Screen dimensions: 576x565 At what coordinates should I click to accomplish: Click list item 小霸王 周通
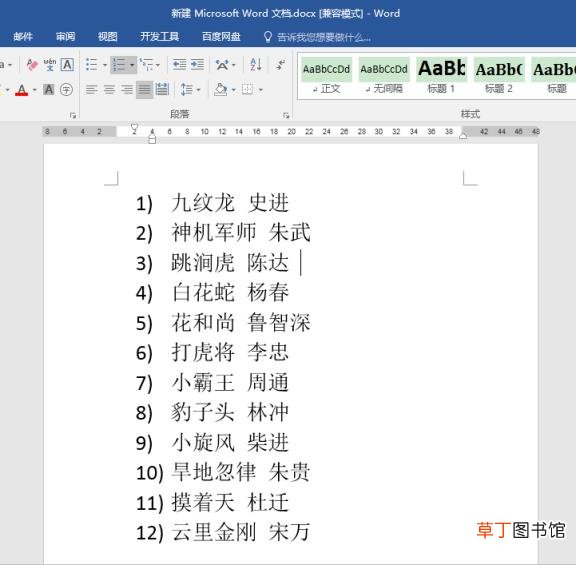tap(230, 382)
